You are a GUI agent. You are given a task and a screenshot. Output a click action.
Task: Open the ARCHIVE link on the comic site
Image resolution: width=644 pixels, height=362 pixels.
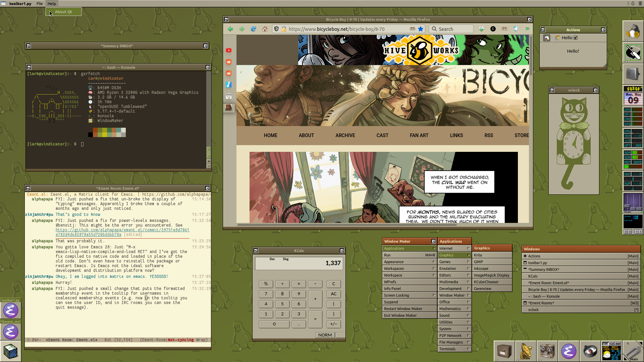(345, 135)
